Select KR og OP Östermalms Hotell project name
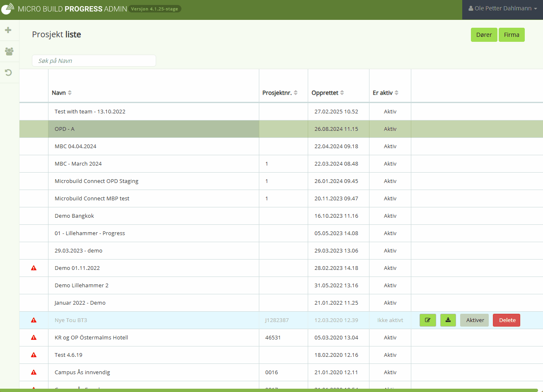The image size is (543, 392). [x=91, y=337]
